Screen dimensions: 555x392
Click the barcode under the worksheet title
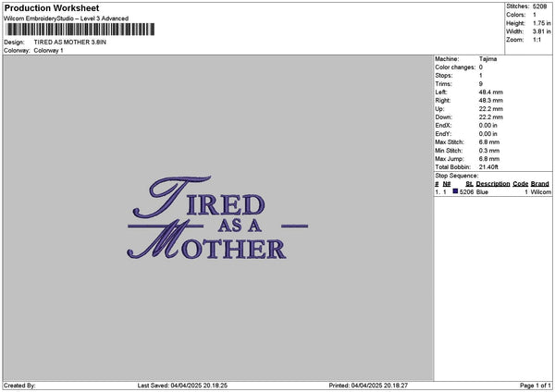(80, 30)
